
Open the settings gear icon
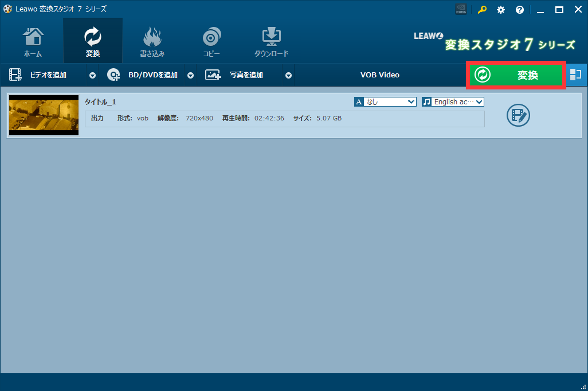[x=501, y=9]
